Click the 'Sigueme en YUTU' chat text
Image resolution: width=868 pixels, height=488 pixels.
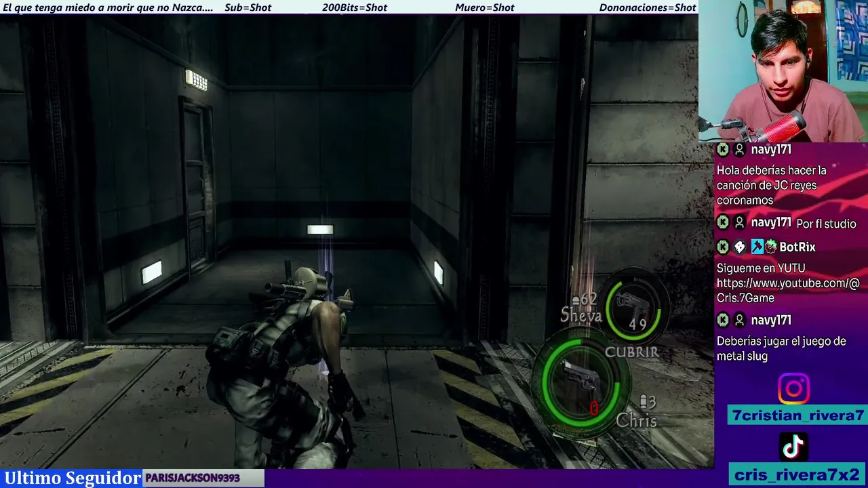tap(761, 268)
